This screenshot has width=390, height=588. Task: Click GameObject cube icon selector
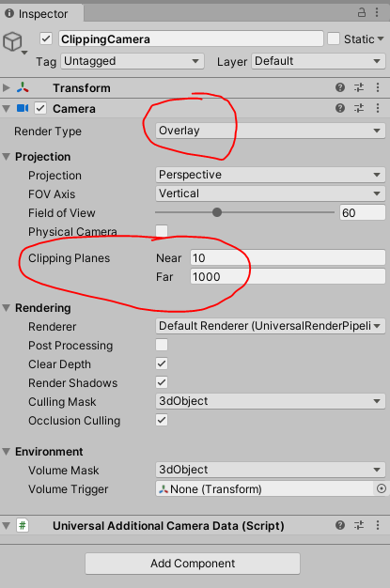[x=15, y=42]
